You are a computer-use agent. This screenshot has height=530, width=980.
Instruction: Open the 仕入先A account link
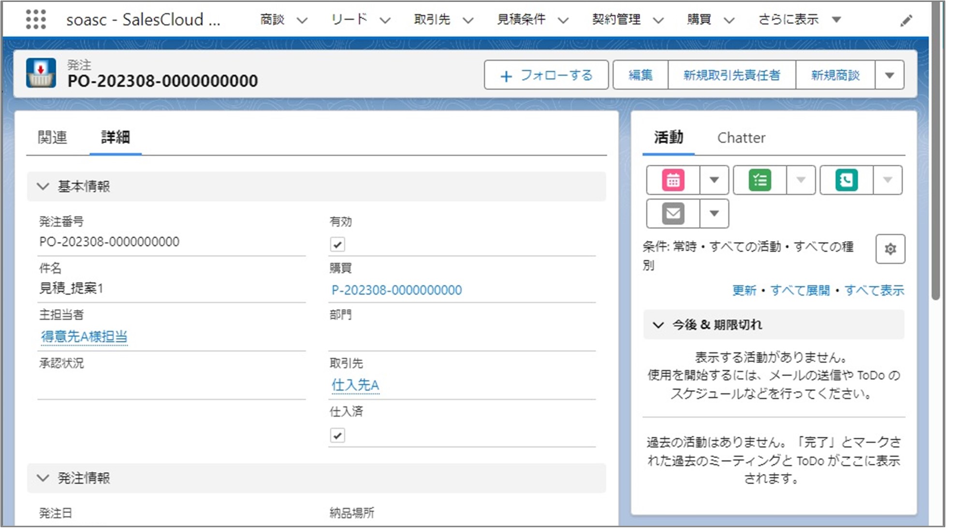click(355, 385)
